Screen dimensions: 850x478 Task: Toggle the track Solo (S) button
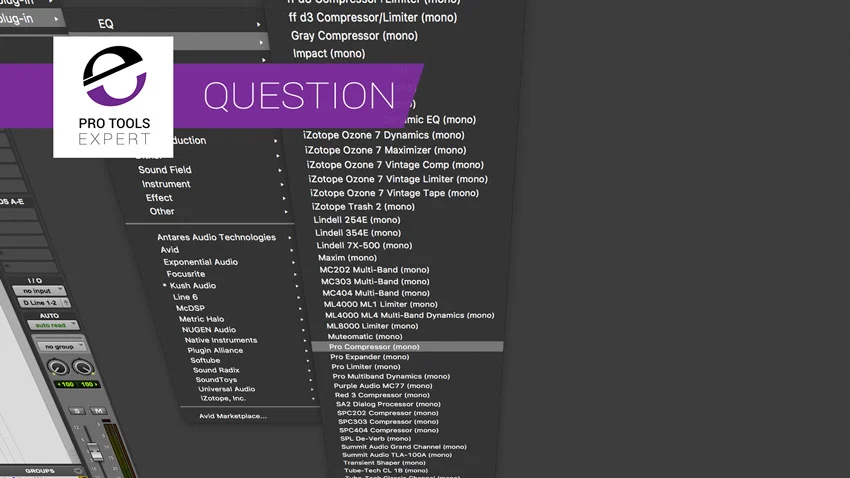coord(77,411)
